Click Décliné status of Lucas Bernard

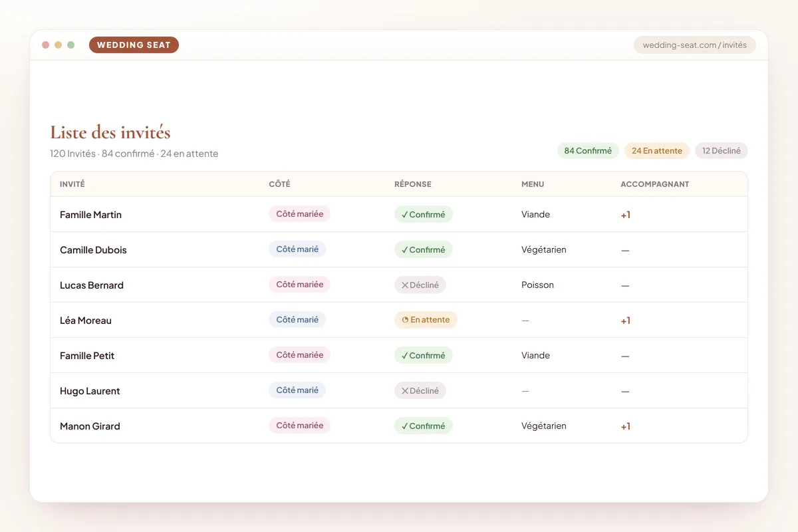420,285
